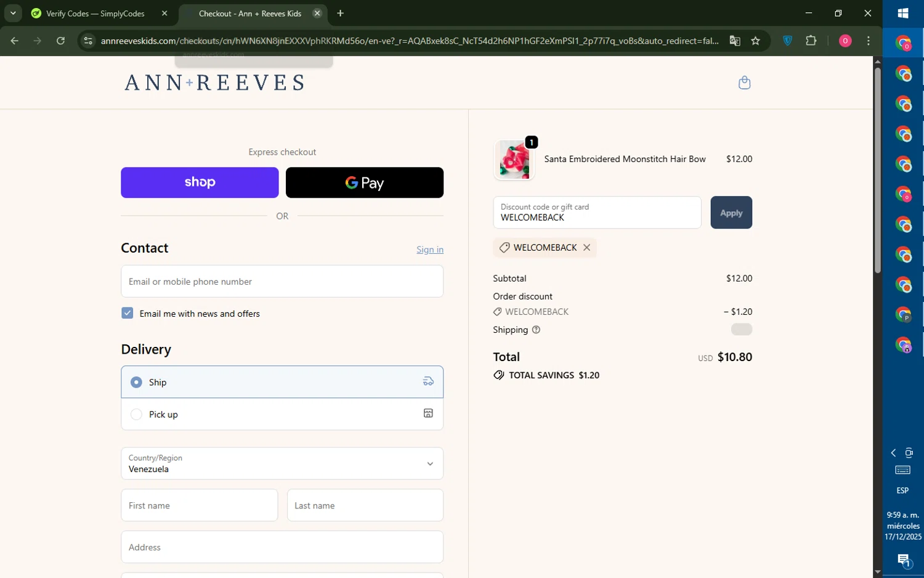
Task: Open the translate page icon
Action: click(735, 41)
